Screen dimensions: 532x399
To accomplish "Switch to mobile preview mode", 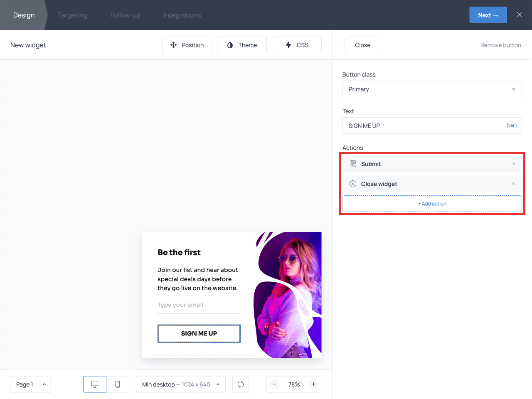I will [x=118, y=384].
